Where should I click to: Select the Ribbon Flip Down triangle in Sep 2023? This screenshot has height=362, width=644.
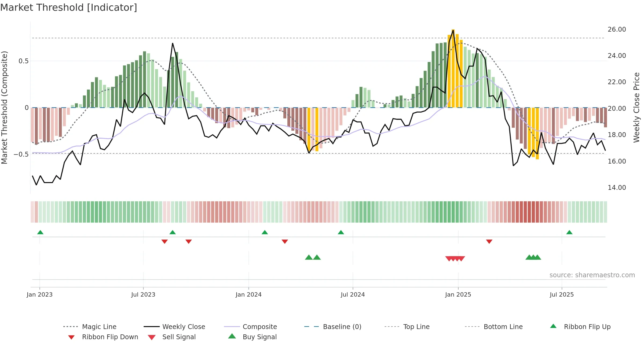[189, 242]
